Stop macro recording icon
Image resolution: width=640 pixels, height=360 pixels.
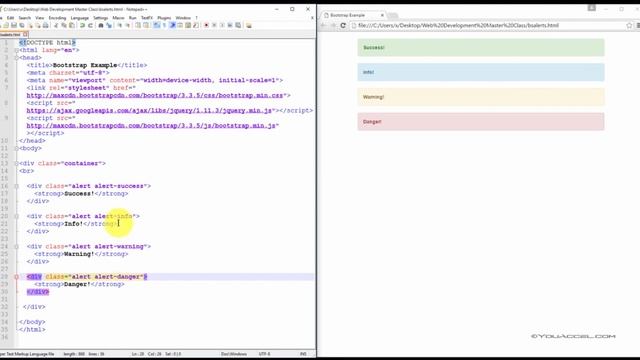click(214, 25)
